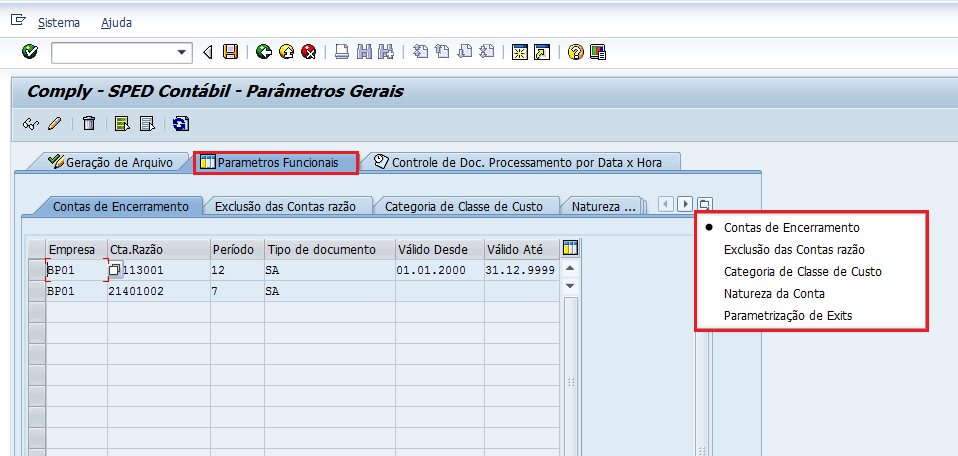This screenshot has width=958, height=456.
Task: Click the Generate Shortcut icon
Action: (x=542, y=52)
